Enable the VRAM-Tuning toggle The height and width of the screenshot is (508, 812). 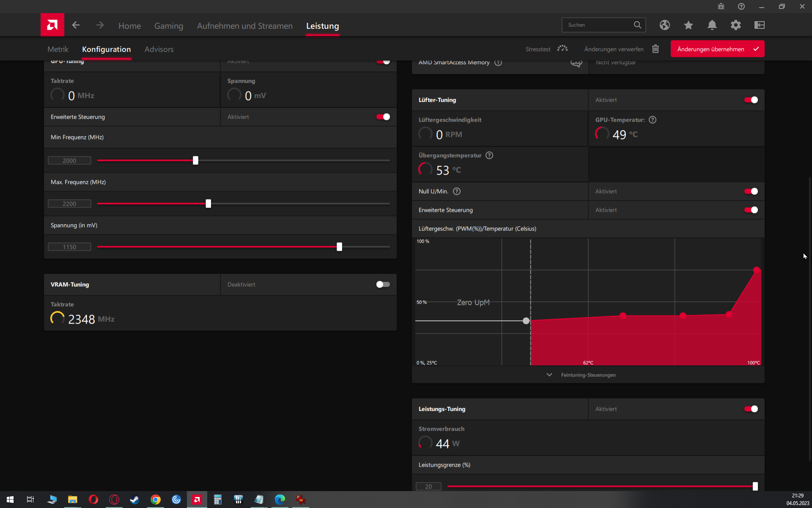383,284
